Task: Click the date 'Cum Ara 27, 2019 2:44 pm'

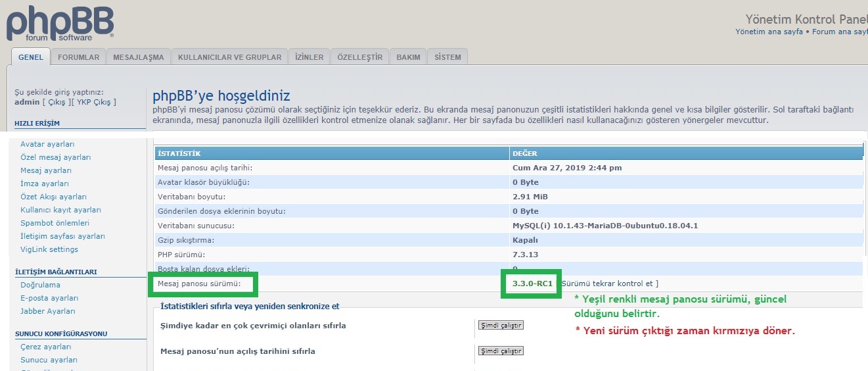Action: (x=567, y=168)
